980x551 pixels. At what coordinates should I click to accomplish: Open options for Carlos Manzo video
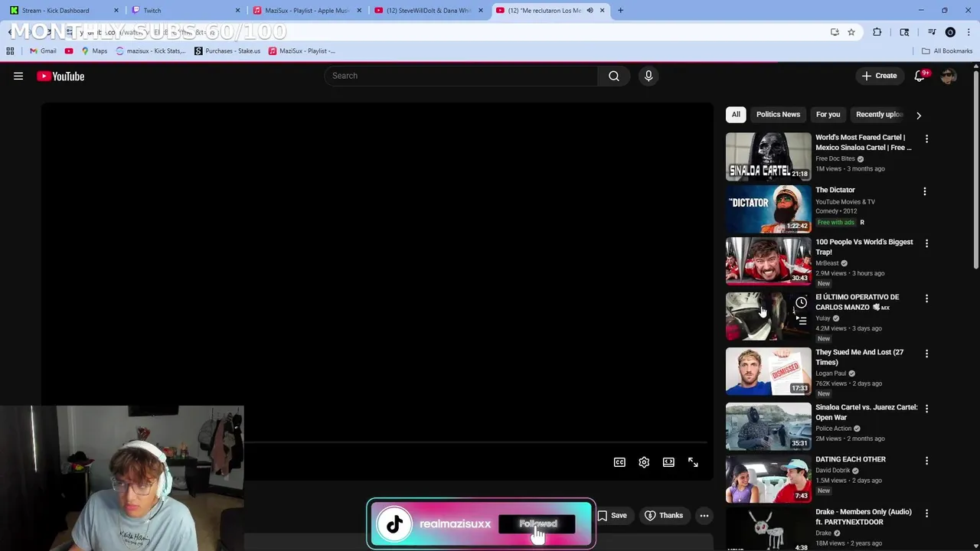(x=926, y=298)
